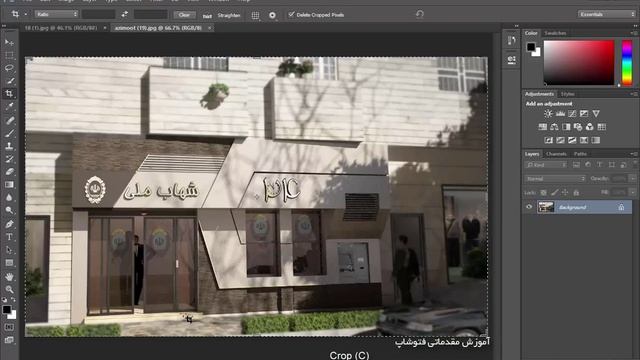Select the Healing Brush tool
The width and height of the screenshot is (640, 360).
click(x=9, y=120)
